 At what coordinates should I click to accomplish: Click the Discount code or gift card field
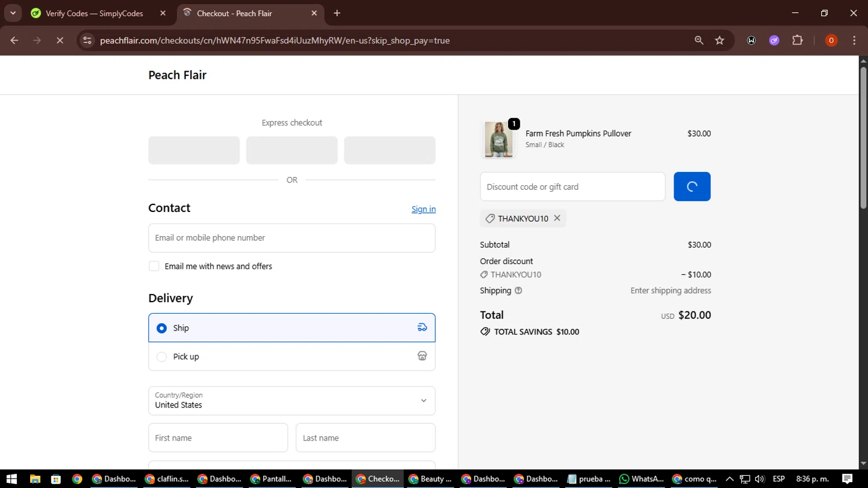pyautogui.click(x=572, y=187)
